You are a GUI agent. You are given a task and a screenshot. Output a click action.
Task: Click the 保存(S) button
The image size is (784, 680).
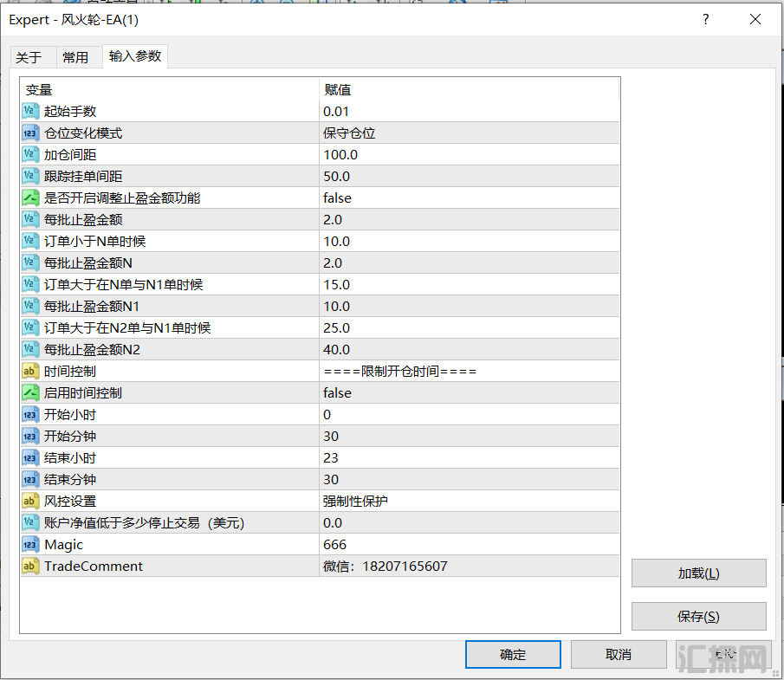698,617
